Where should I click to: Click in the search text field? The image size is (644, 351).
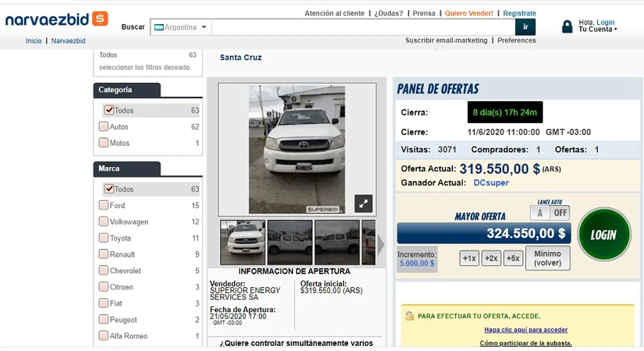pyautogui.click(x=363, y=27)
